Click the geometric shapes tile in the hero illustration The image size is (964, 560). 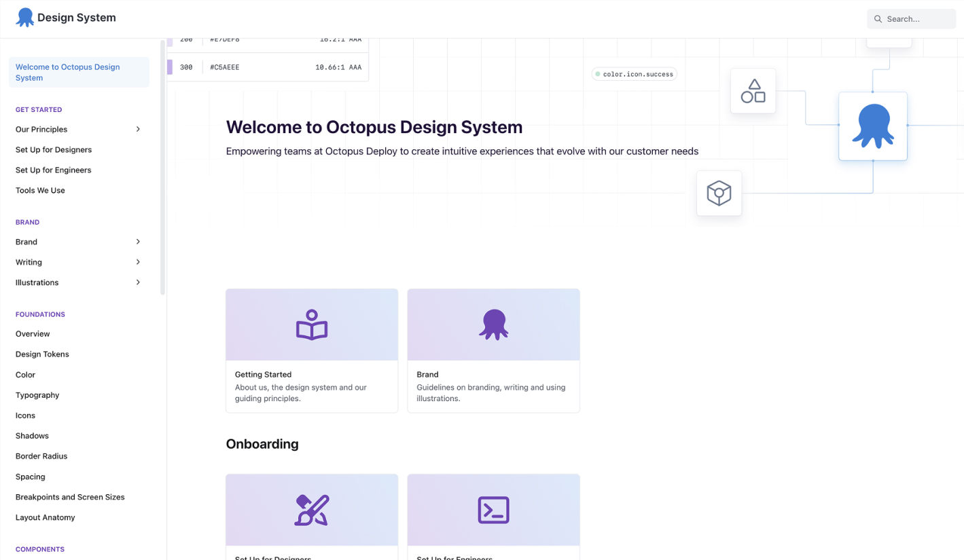(x=753, y=90)
